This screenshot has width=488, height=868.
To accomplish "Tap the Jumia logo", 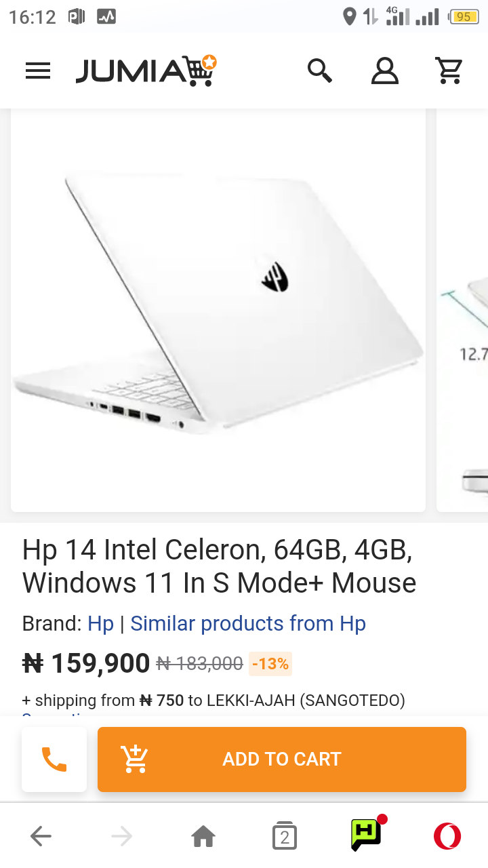I will (x=146, y=71).
